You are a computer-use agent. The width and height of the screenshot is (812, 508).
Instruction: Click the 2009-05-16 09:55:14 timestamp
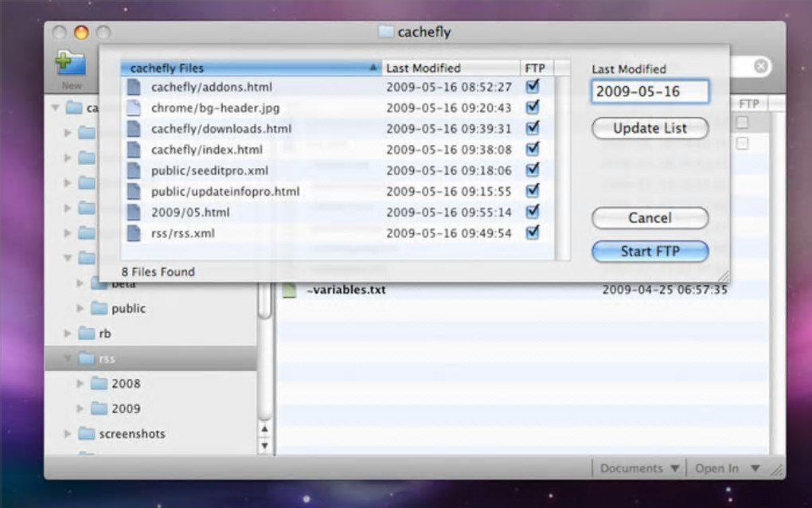tap(448, 213)
